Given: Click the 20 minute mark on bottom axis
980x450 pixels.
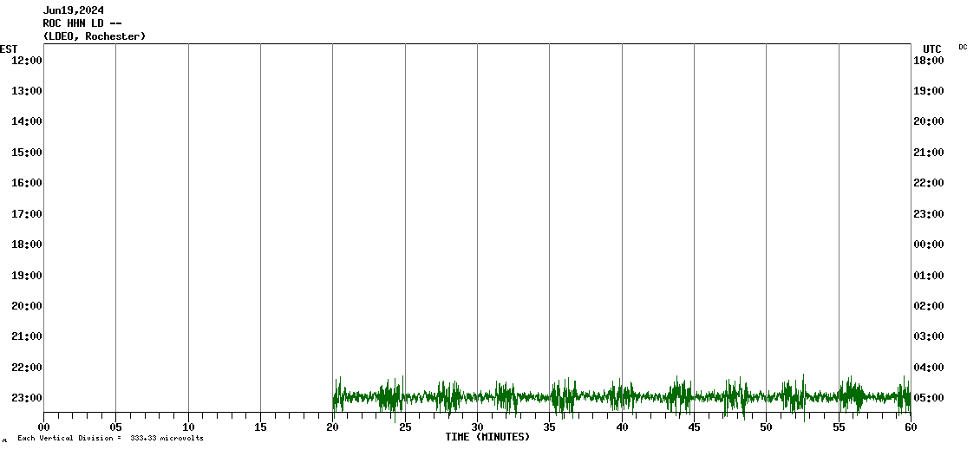Looking at the screenshot, I should click(332, 427).
